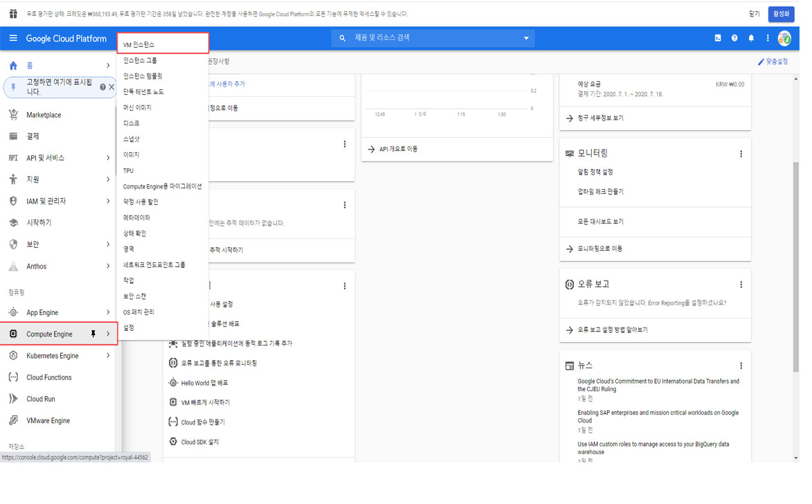Expand Kubernetes Engine submenu chevron
Image resolution: width=812 pixels, height=504 pixels.
click(x=108, y=356)
